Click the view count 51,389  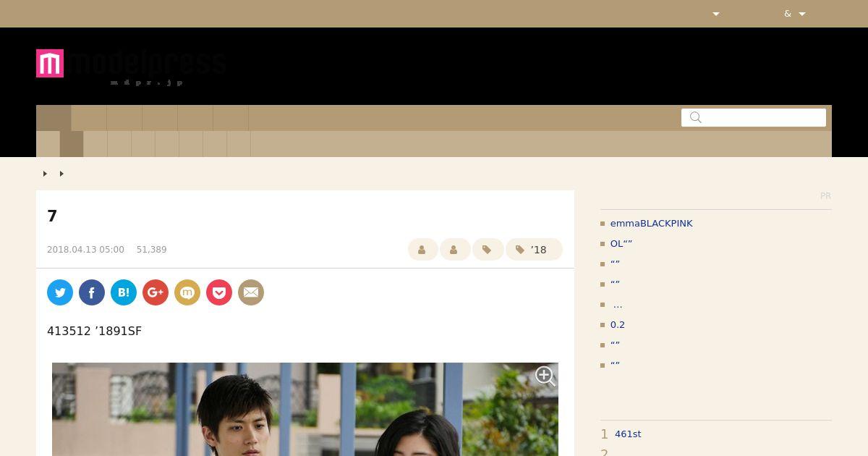[x=151, y=250]
